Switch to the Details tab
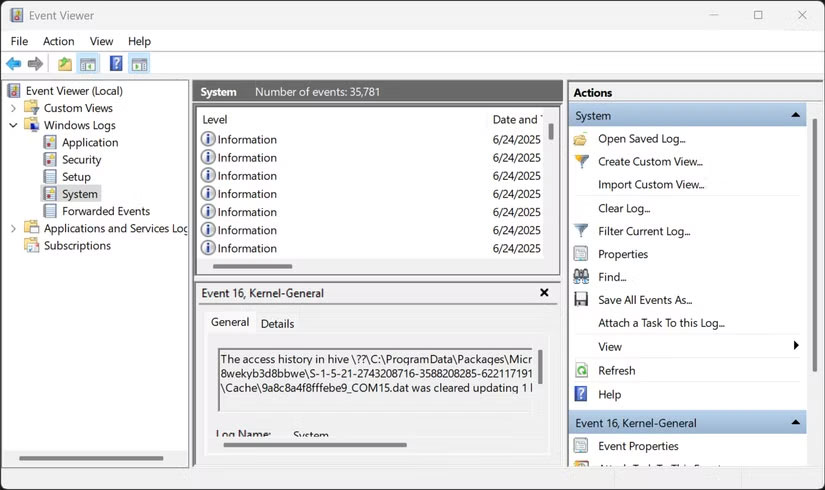This screenshot has height=490, width=825. click(x=277, y=323)
